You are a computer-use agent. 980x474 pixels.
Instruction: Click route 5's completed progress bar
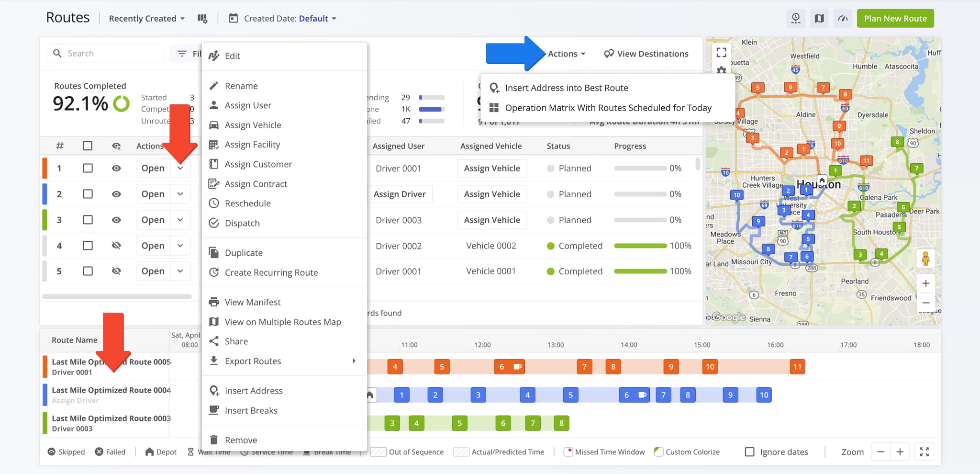(x=640, y=271)
